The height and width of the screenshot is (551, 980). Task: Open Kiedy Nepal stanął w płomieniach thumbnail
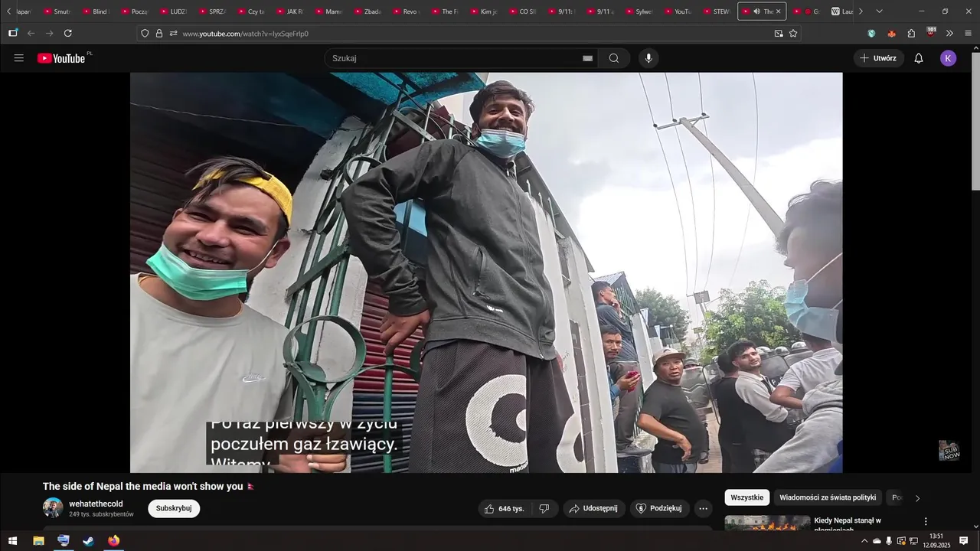767,523
